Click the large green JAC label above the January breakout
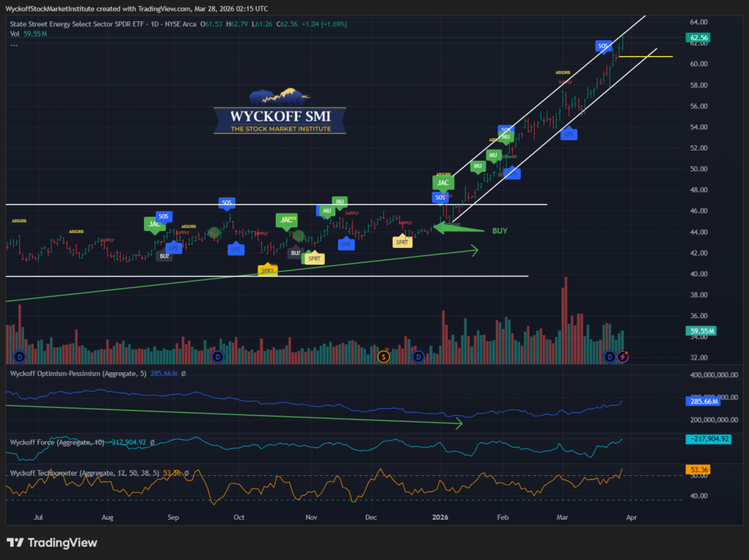 pyautogui.click(x=442, y=183)
